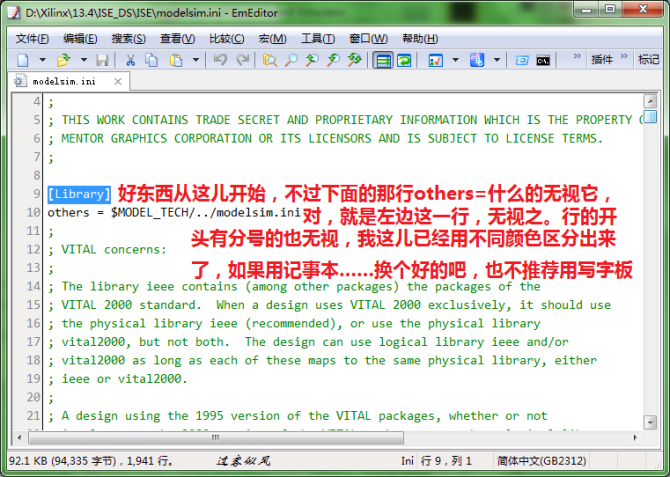Expand the plugins toolbar overflow chevron

624,56
